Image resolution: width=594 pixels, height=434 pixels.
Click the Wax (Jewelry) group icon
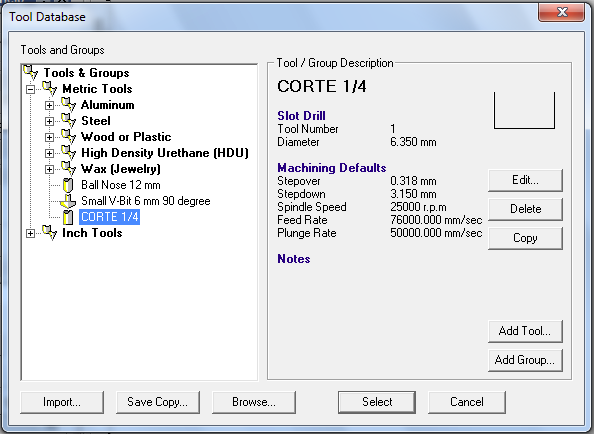(x=69, y=169)
